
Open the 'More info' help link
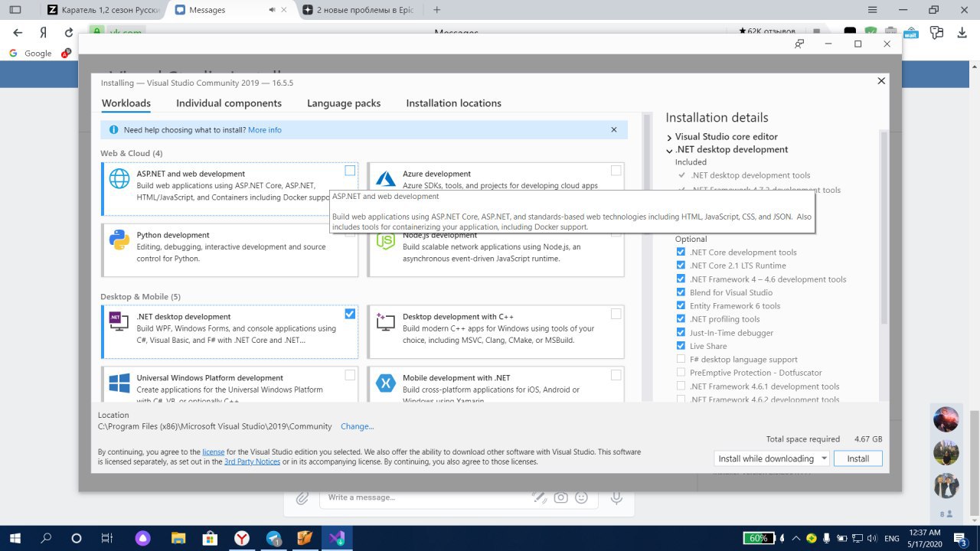[x=265, y=130]
